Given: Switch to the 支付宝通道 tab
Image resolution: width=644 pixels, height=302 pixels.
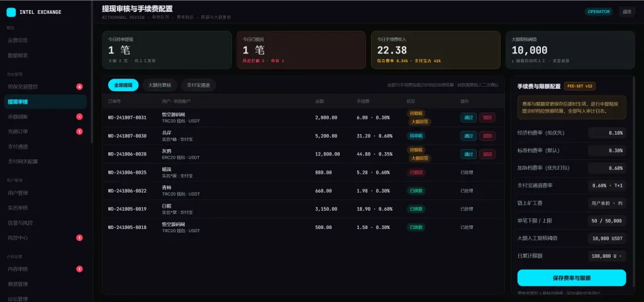Looking at the screenshot, I should pyautogui.click(x=198, y=85).
